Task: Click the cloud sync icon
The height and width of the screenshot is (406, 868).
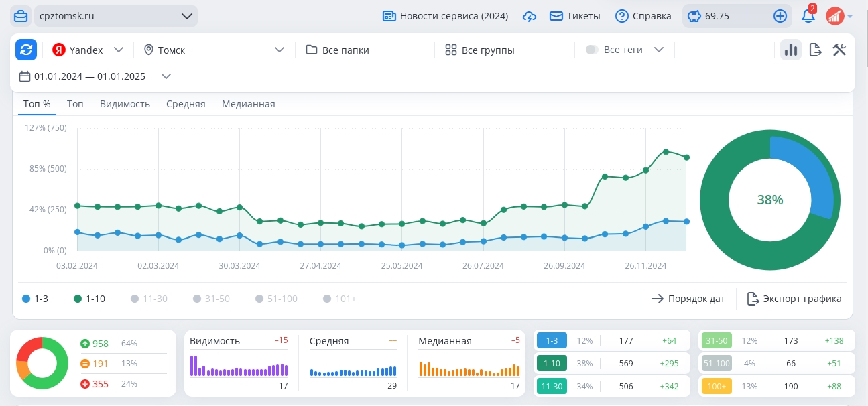Action: (x=530, y=16)
